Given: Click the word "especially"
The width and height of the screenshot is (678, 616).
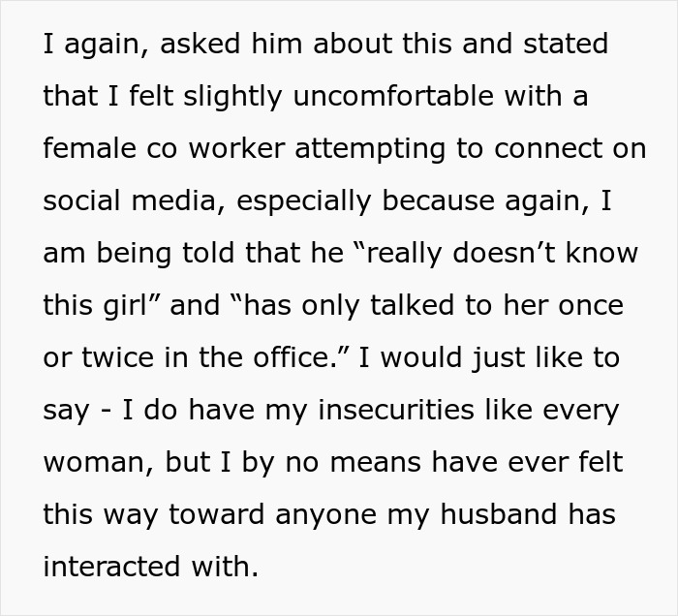Looking at the screenshot, I should point(316,200).
